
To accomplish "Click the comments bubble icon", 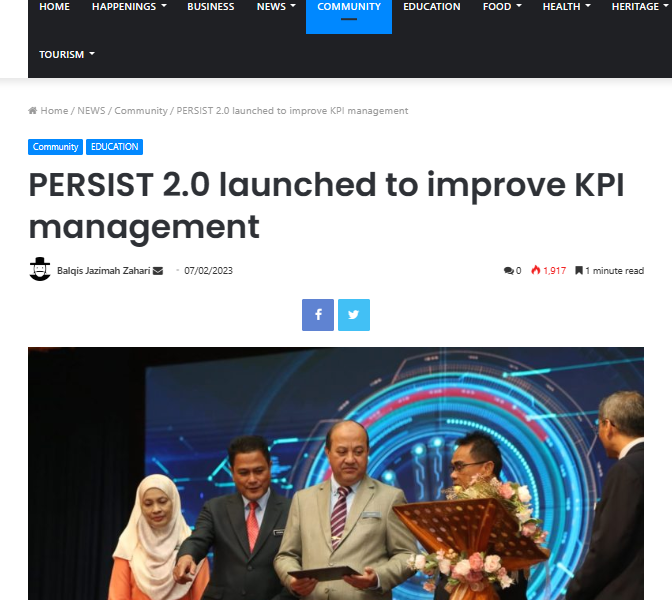I will click(508, 271).
